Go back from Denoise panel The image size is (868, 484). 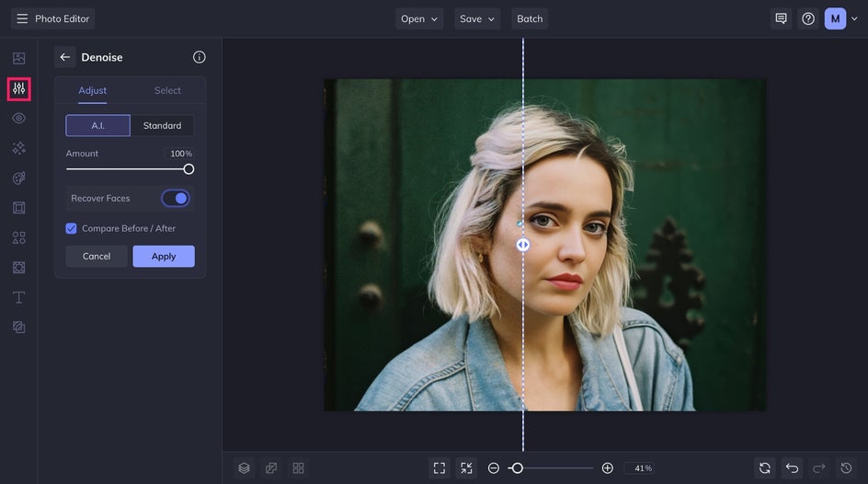pos(64,57)
